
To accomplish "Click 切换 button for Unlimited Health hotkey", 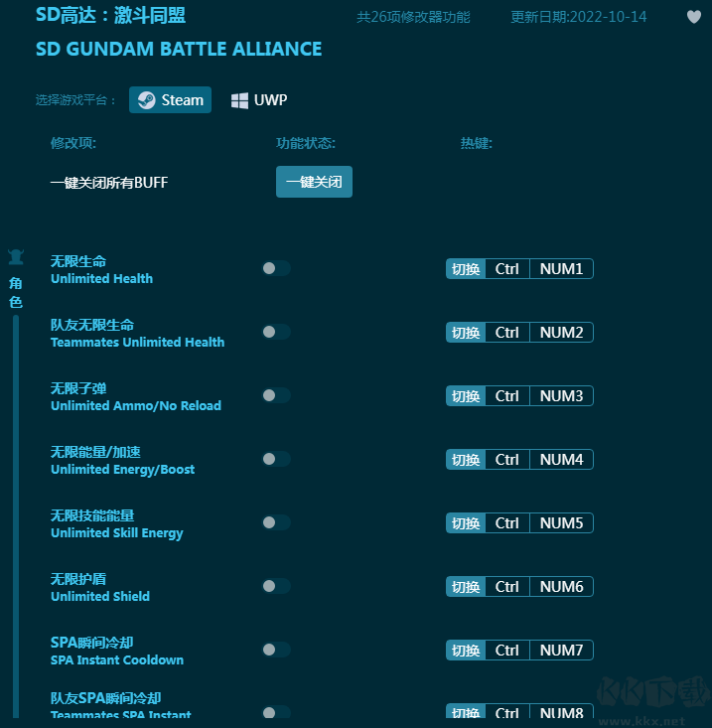I will [x=466, y=269].
